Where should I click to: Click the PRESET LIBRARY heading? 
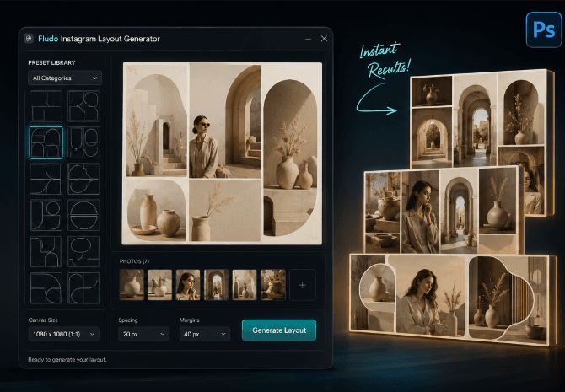(x=52, y=62)
